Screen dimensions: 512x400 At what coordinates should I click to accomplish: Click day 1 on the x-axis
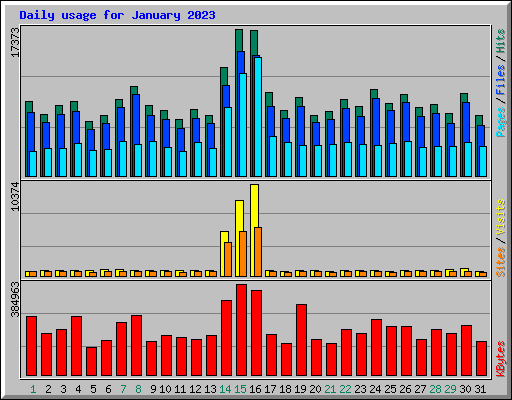(33, 389)
